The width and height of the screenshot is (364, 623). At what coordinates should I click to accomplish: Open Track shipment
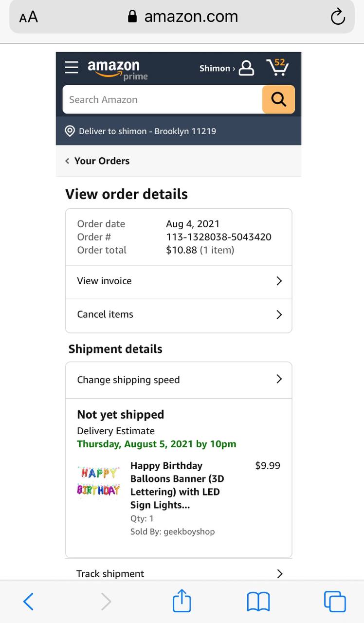click(x=179, y=573)
